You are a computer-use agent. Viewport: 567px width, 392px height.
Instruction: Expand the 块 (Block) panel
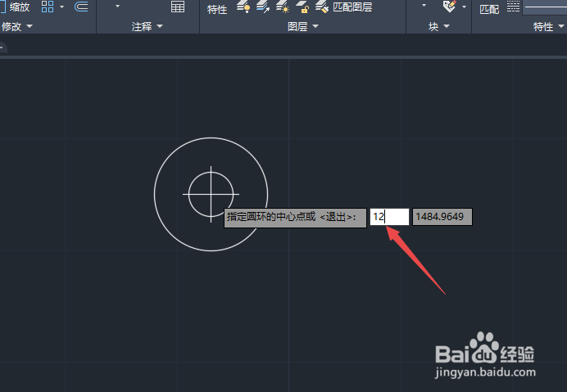click(x=439, y=26)
